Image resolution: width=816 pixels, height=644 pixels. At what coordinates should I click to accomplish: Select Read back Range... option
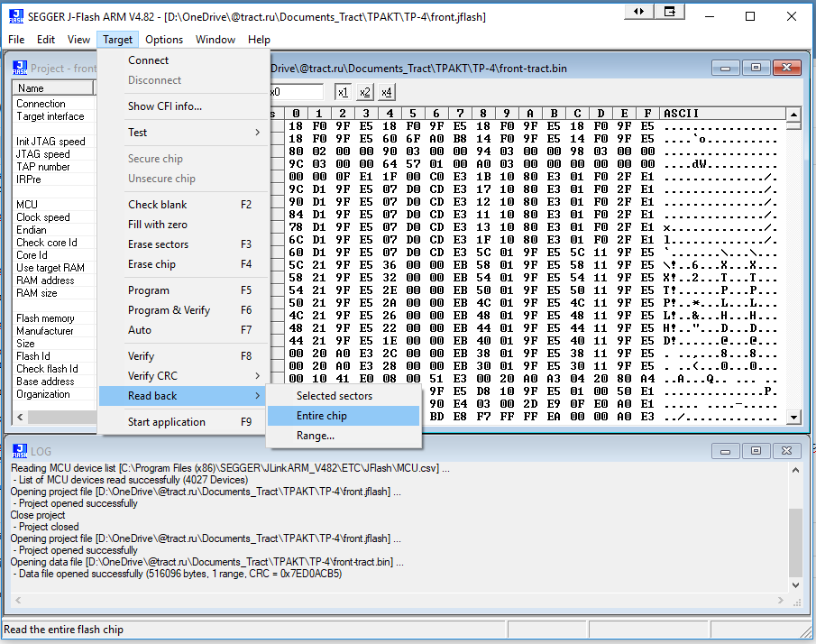click(344, 436)
